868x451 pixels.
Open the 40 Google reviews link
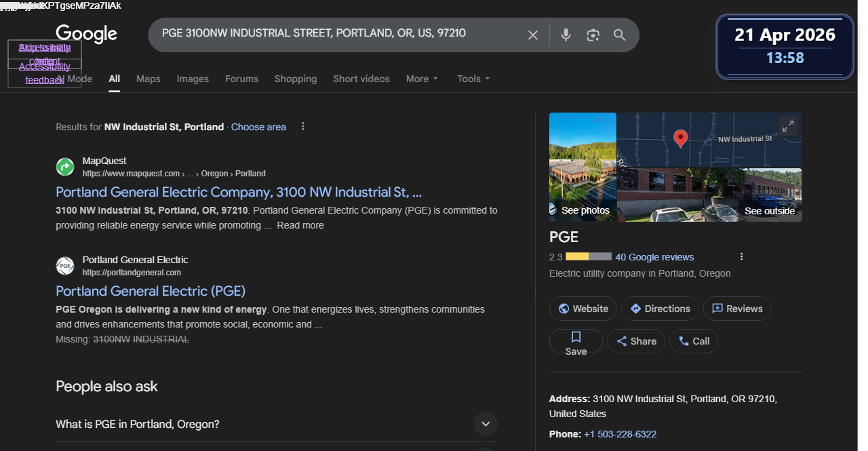654,257
